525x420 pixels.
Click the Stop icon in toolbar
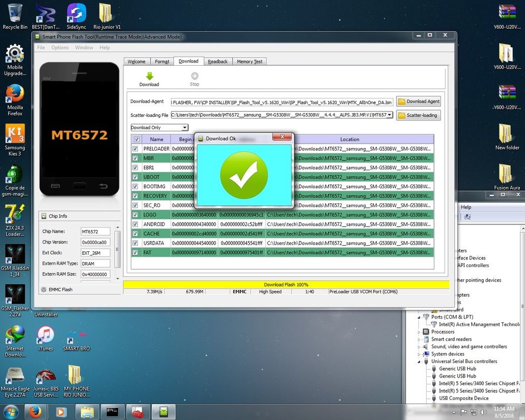click(194, 76)
